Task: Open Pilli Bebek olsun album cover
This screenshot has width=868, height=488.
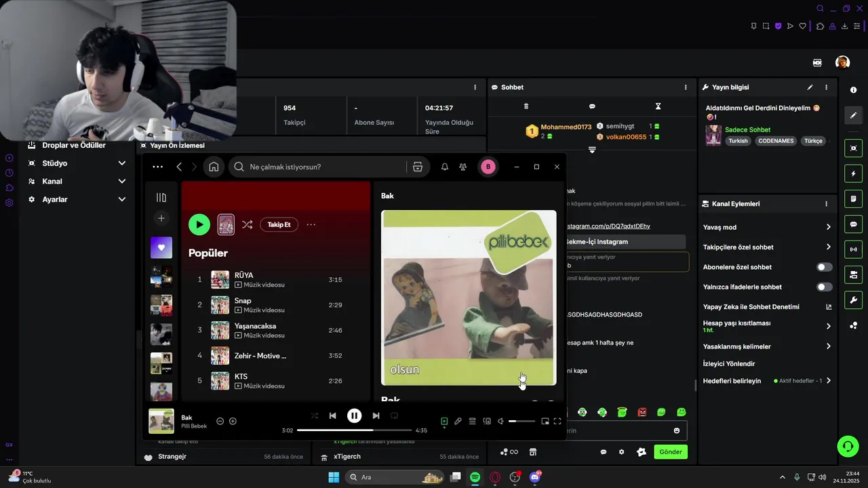Action: click(469, 298)
